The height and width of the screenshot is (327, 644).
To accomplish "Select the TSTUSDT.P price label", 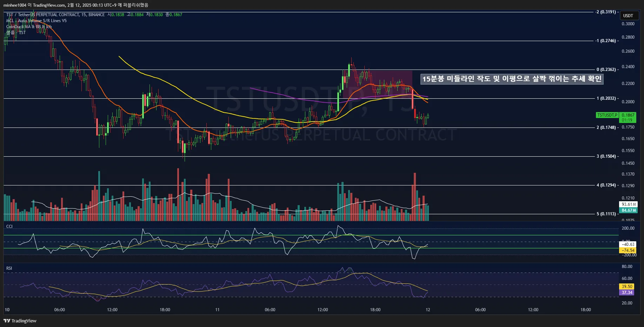I will 608,115.
